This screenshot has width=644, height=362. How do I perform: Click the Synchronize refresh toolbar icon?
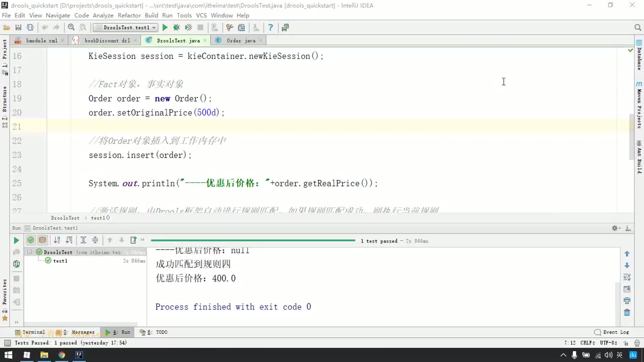pos(30,27)
